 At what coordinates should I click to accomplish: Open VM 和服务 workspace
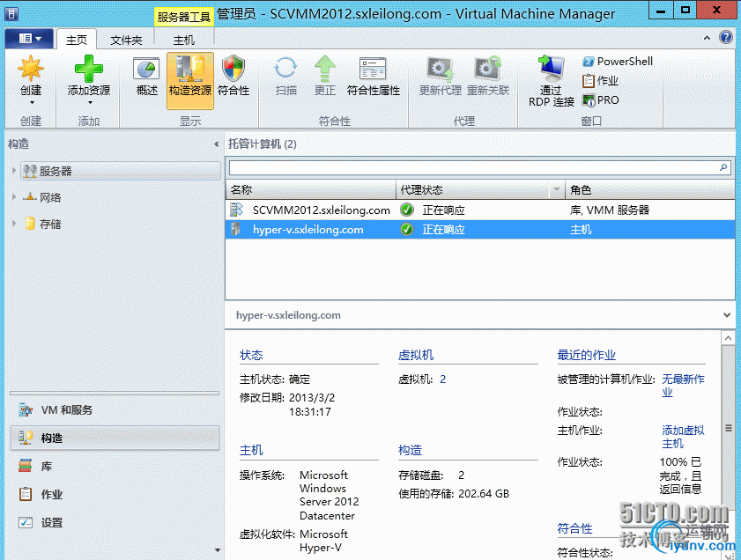[x=115, y=409]
